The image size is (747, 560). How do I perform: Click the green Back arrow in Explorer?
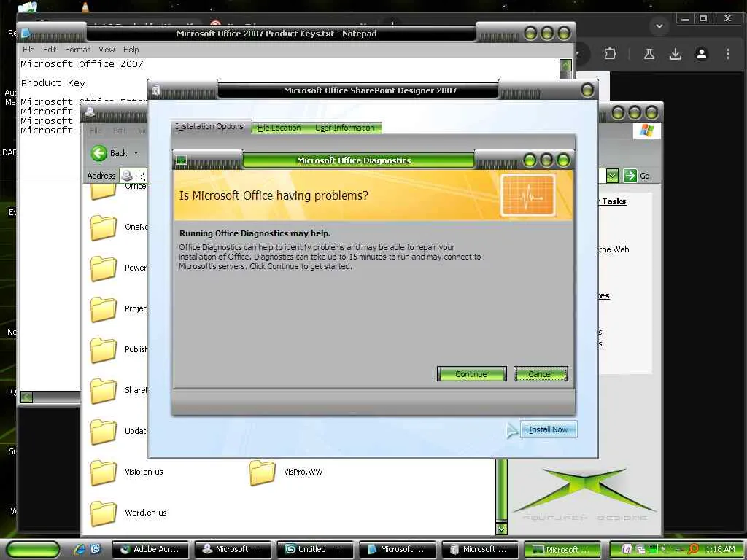(99, 153)
